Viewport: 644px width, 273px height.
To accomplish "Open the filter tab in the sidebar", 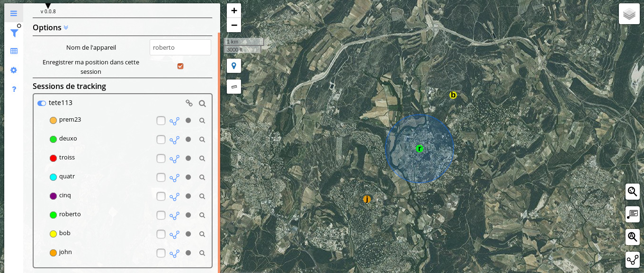I will tap(14, 33).
